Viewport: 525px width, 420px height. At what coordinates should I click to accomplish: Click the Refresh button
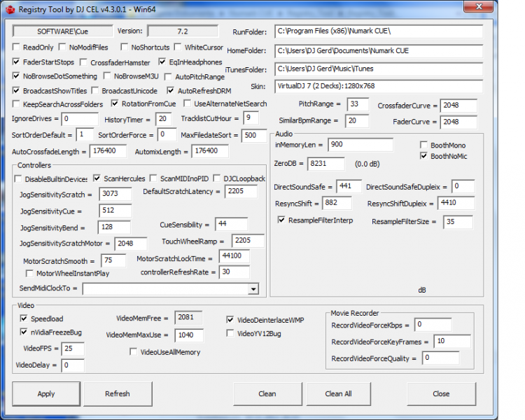click(x=117, y=393)
